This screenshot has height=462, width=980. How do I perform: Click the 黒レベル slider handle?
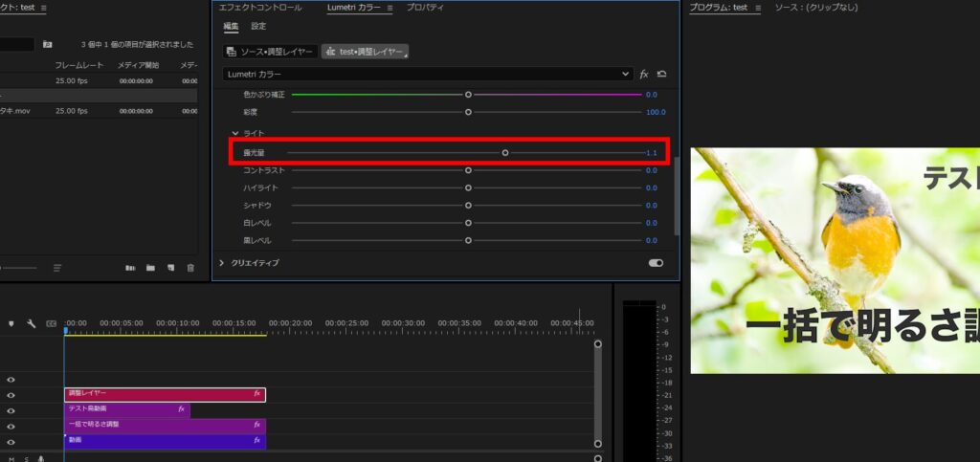pyautogui.click(x=468, y=240)
